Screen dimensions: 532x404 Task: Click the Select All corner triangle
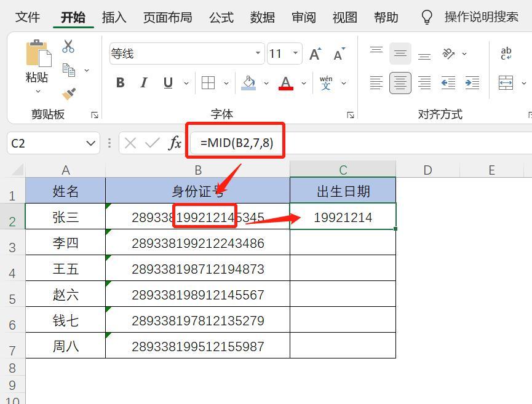click(x=17, y=170)
